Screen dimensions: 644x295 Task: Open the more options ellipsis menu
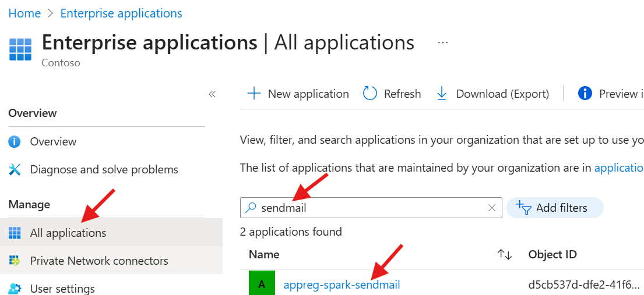443,42
